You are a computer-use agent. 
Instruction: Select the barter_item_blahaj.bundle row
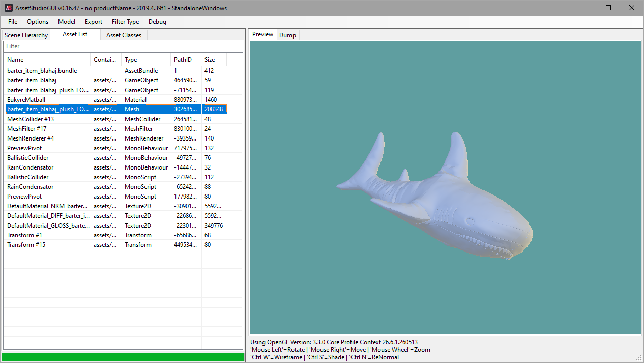[115, 71]
